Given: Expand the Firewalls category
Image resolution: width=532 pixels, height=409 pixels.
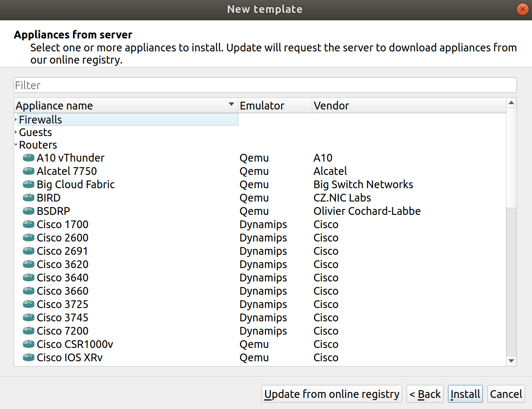Looking at the screenshot, I should pos(15,119).
